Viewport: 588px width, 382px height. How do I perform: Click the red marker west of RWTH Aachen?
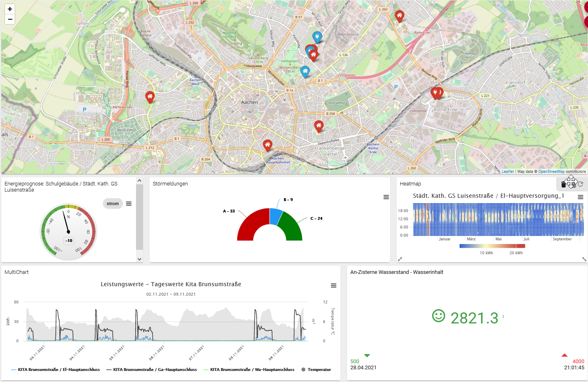[150, 95]
